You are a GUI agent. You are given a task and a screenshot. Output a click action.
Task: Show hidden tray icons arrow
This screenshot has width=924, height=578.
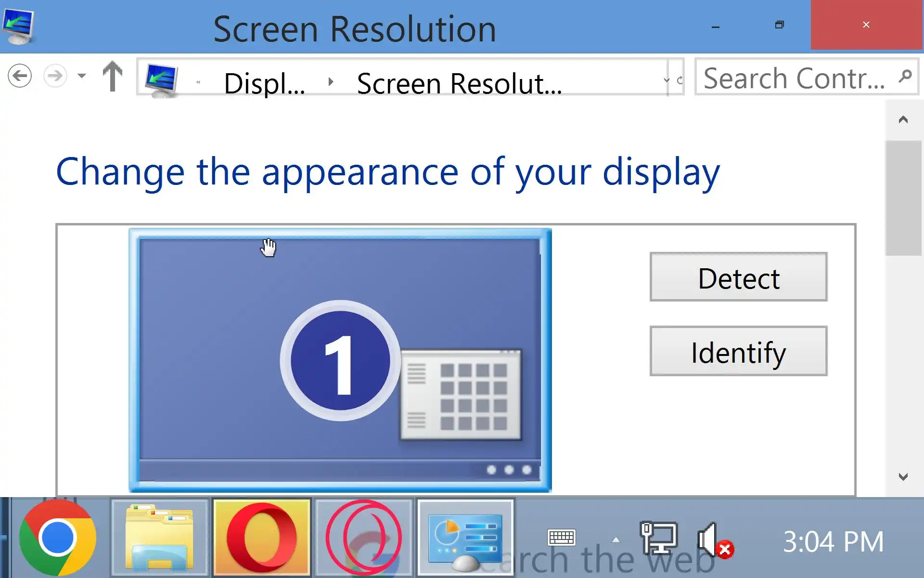[616, 540]
